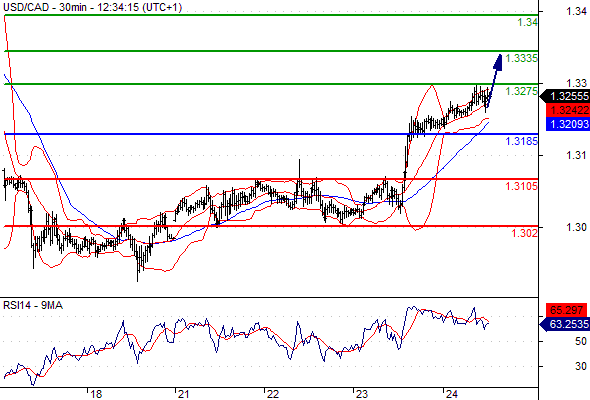
Task: Click date label 21 on time axis
Action: [x=183, y=394]
